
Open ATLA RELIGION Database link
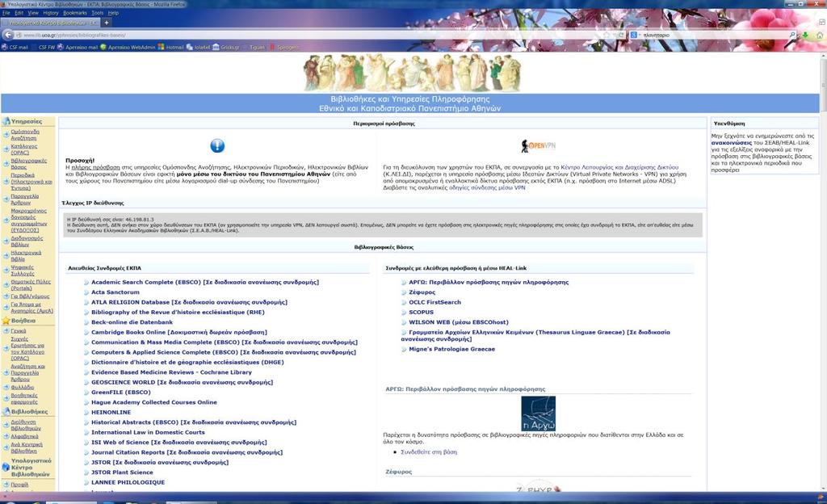point(189,302)
